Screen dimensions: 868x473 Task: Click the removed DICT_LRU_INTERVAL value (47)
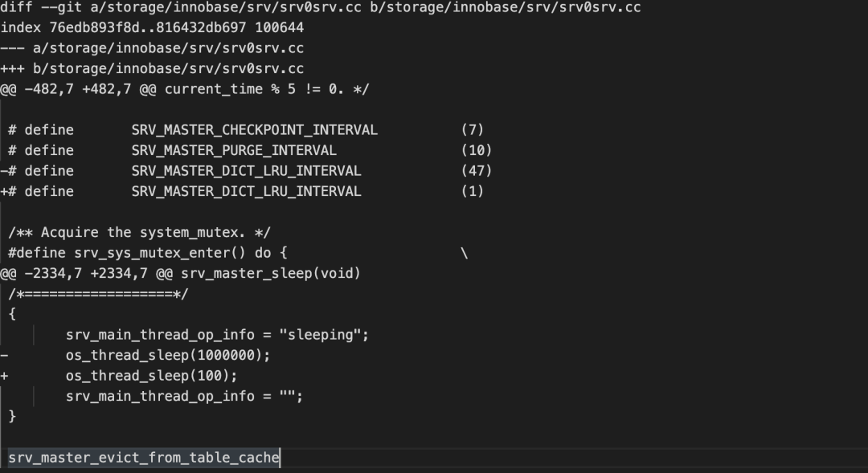[477, 171]
